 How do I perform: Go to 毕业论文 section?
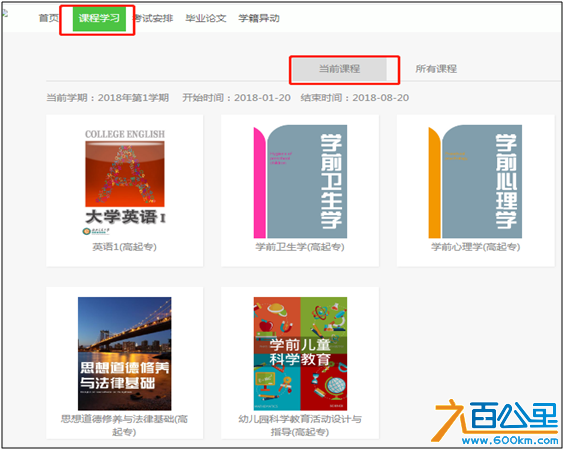click(206, 18)
